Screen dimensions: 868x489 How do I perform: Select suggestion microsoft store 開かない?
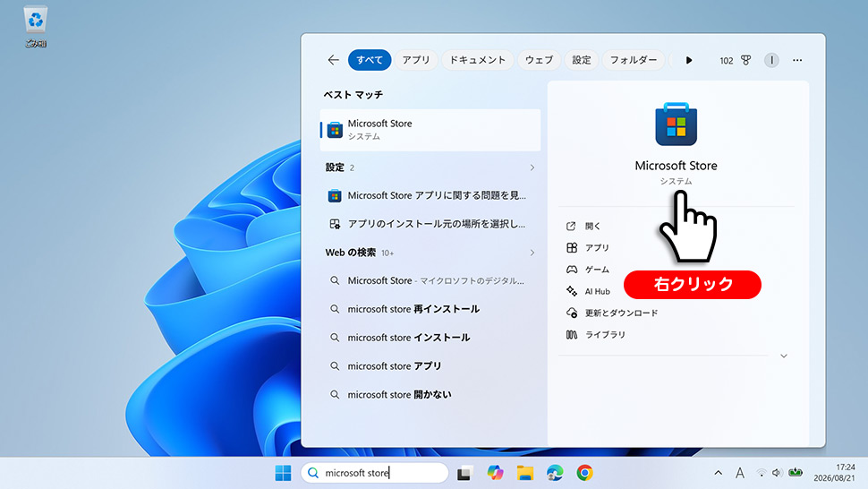click(430, 394)
